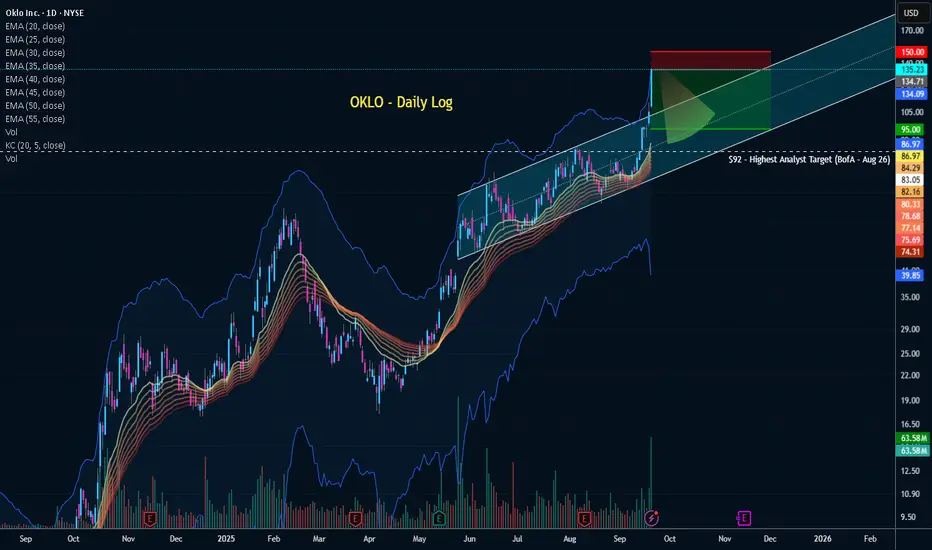Click the blue 134.09 price label

click(x=912, y=94)
